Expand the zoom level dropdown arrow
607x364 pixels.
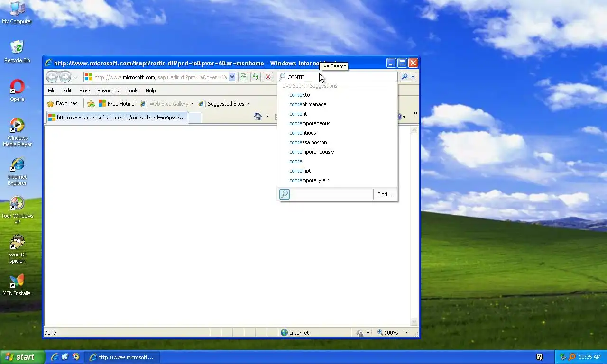(406, 333)
